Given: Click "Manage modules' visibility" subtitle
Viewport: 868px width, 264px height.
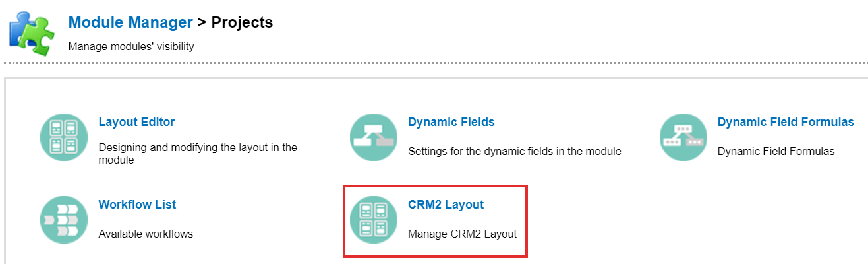Looking at the screenshot, I should coord(131,47).
